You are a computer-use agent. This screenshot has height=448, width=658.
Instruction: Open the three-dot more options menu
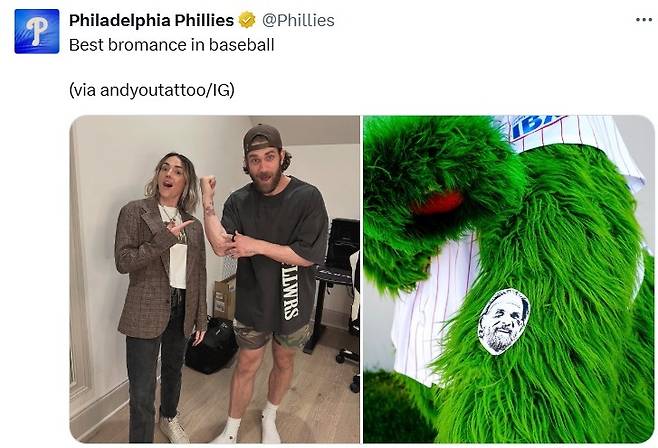tap(643, 20)
